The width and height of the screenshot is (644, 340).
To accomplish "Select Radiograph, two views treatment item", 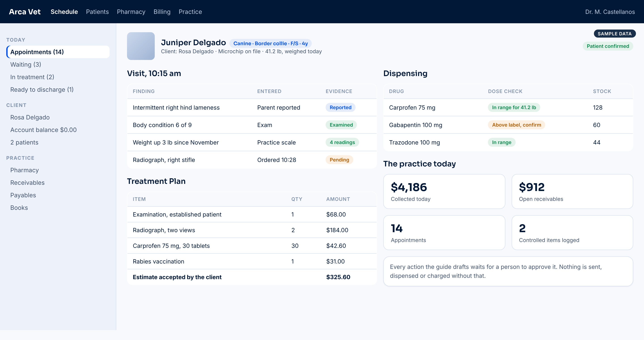I will pyautogui.click(x=252, y=230).
